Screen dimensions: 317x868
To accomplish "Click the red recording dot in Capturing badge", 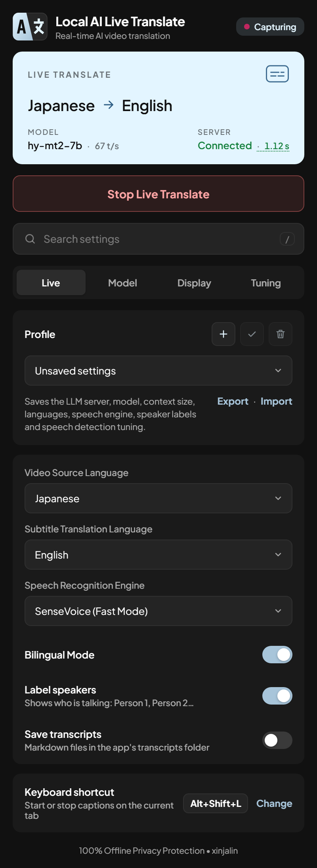I will pyautogui.click(x=247, y=27).
